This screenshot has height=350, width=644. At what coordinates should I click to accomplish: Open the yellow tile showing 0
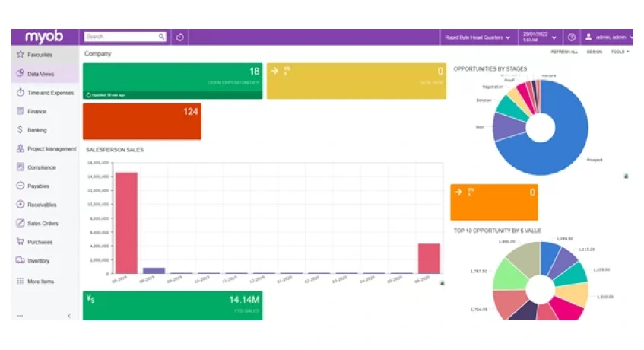pyautogui.click(x=356, y=81)
